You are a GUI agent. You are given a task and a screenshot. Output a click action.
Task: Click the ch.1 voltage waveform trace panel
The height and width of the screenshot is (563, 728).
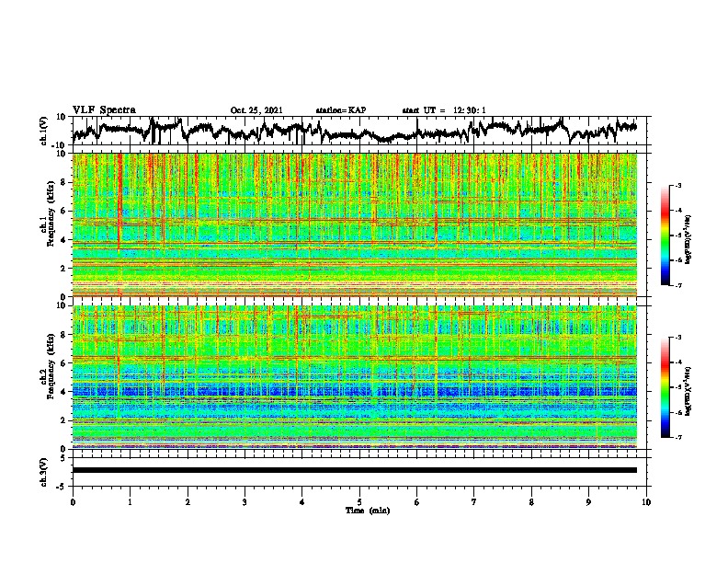[x=361, y=131]
